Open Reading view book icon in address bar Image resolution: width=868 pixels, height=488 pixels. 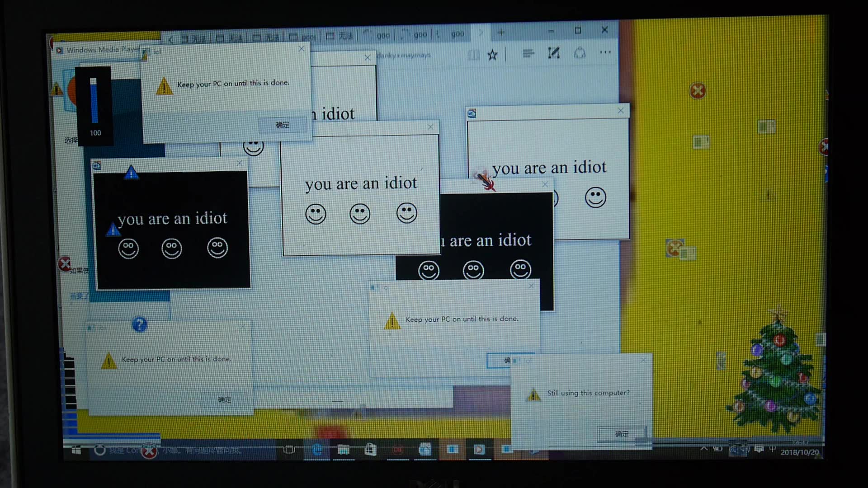pyautogui.click(x=474, y=54)
